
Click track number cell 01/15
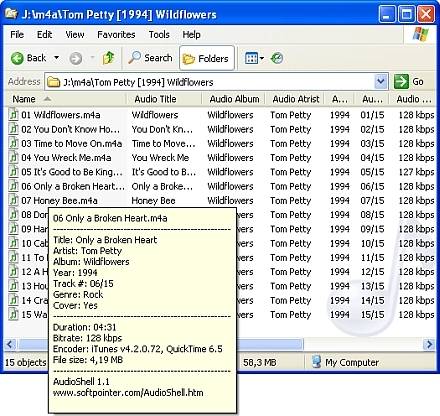372,115
